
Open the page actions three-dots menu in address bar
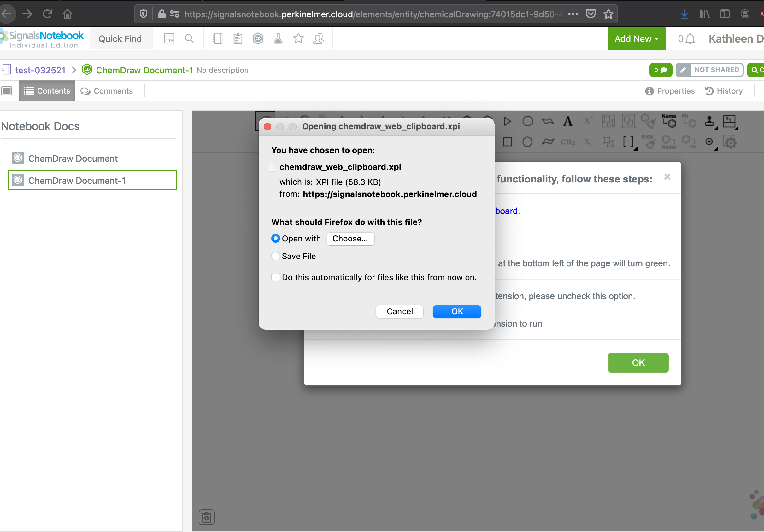coord(573,14)
